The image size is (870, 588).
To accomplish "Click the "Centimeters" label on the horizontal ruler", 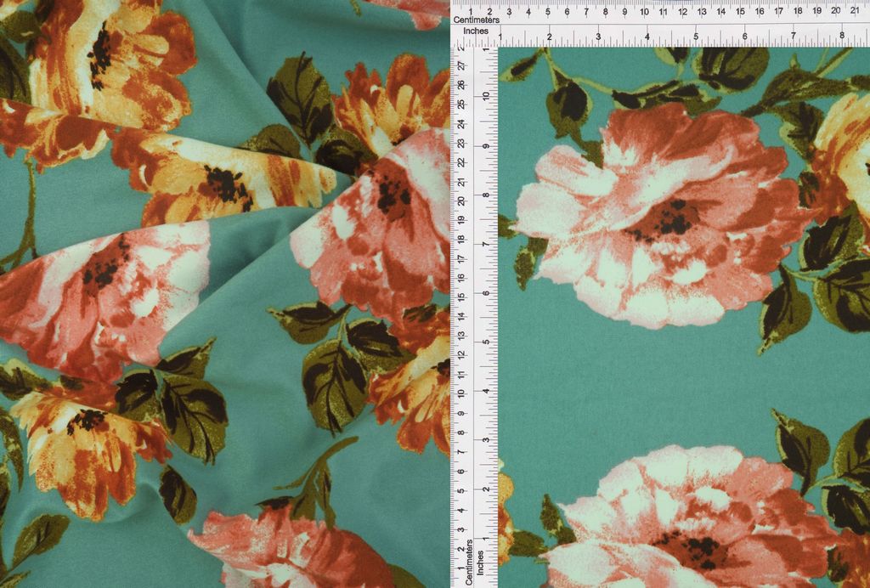I will point(476,20).
